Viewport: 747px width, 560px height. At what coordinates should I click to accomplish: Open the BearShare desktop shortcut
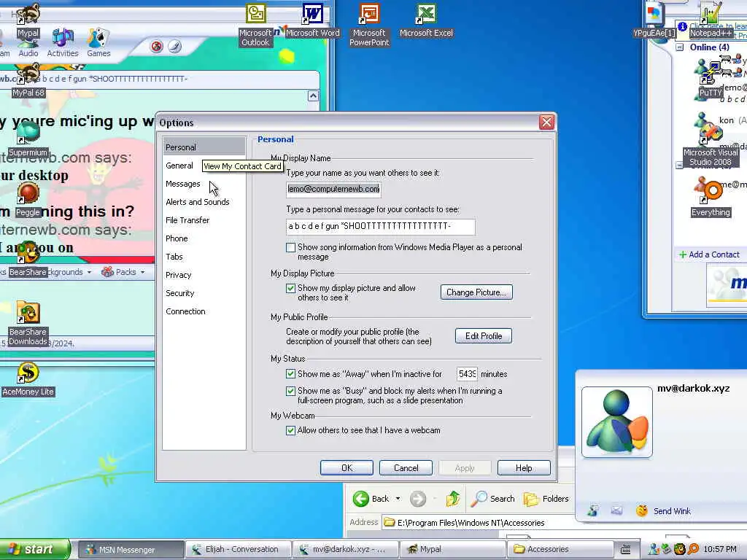click(x=28, y=260)
